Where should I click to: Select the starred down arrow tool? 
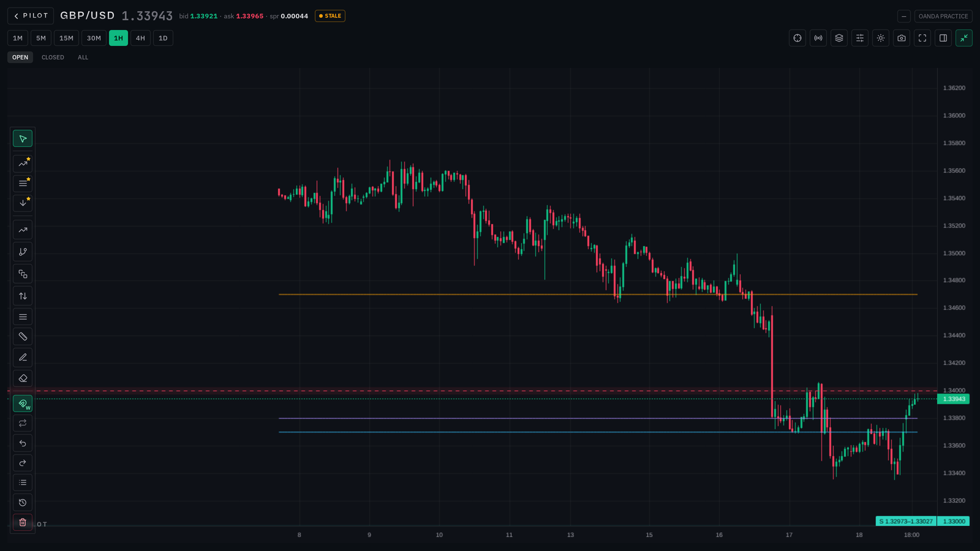23,203
